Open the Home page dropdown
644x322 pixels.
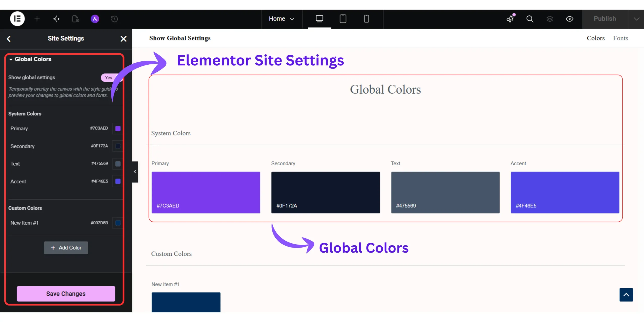coord(281,19)
